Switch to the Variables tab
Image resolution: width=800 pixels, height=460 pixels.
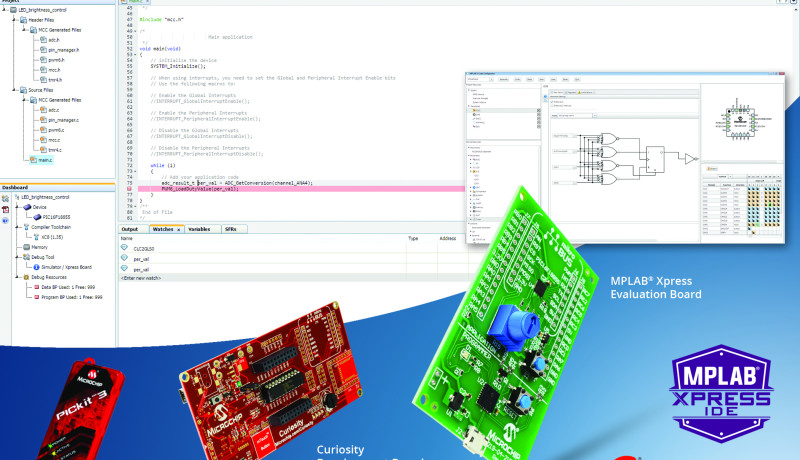click(x=200, y=229)
